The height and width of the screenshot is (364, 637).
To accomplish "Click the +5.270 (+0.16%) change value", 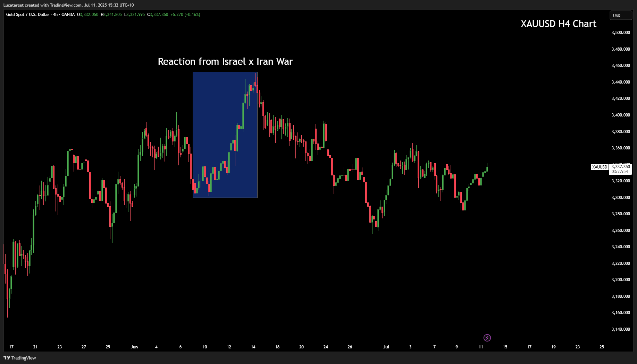I will click(x=185, y=15).
